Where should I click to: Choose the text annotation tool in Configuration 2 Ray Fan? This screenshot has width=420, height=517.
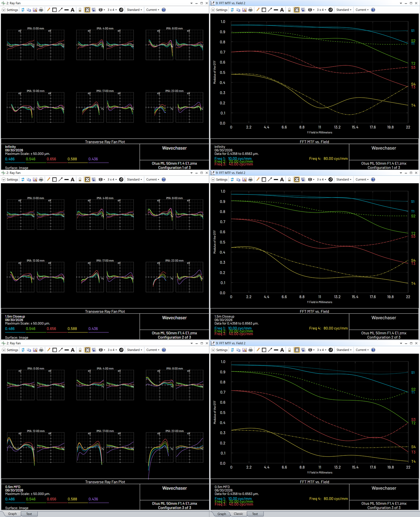(73, 180)
